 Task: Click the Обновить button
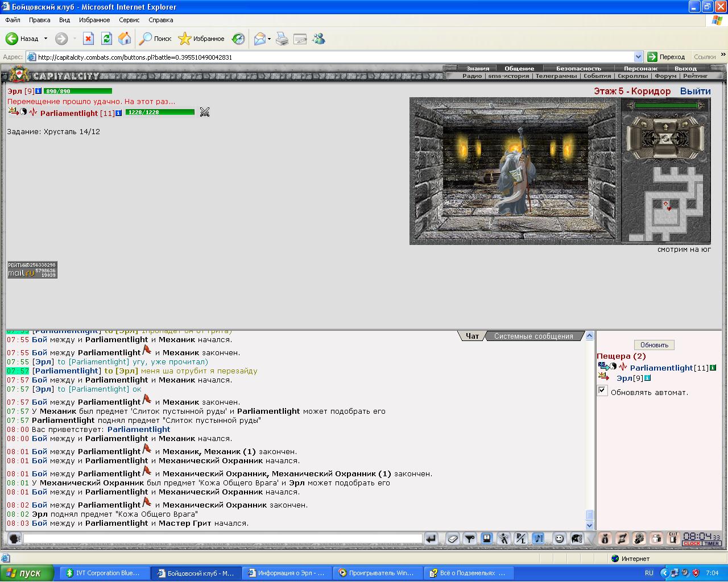pyautogui.click(x=654, y=345)
